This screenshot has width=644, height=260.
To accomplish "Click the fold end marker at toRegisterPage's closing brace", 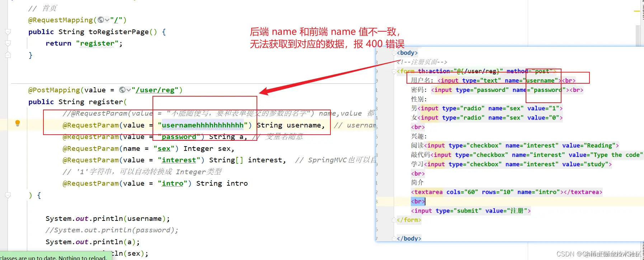I will tap(8, 55).
